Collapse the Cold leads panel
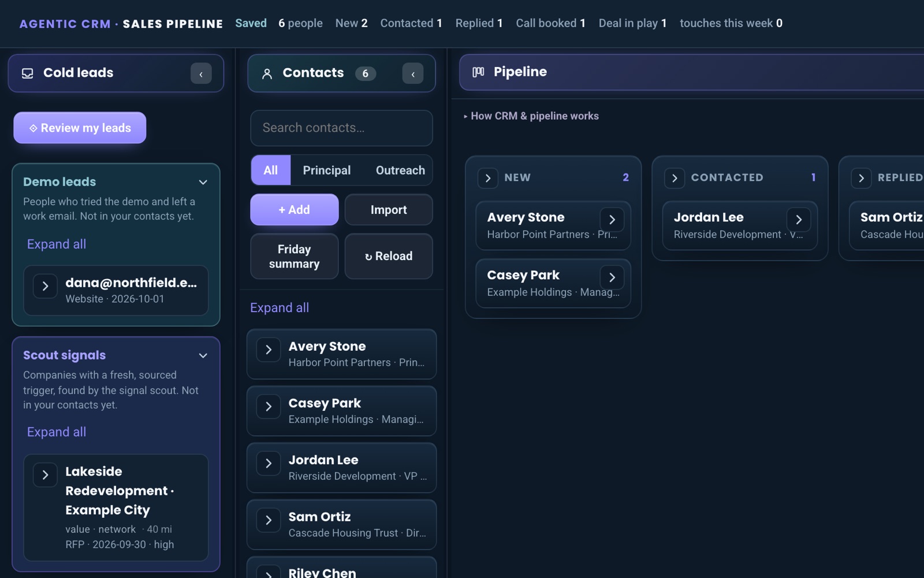This screenshot has height=578, width=924. pyautogui.click(x=201, y=73)
